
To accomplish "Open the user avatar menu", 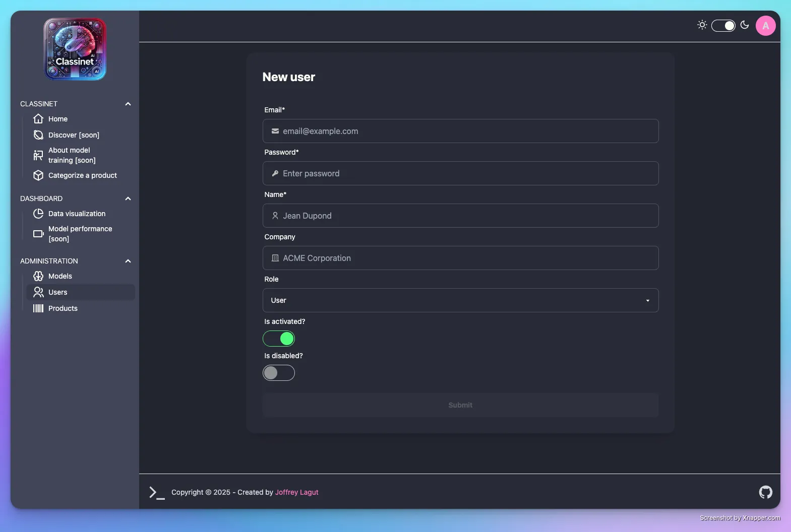I will click(x=765, y=26).
